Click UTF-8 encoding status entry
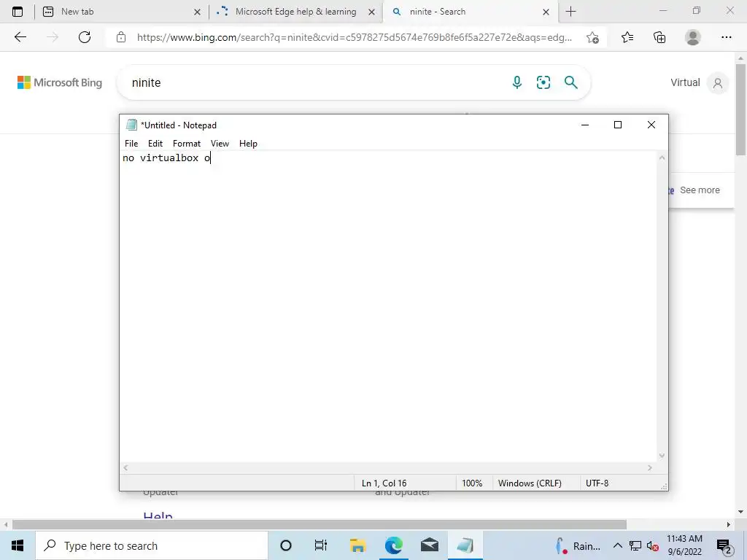This screenshot has height=560, width=747. click(x=597, y=483)
